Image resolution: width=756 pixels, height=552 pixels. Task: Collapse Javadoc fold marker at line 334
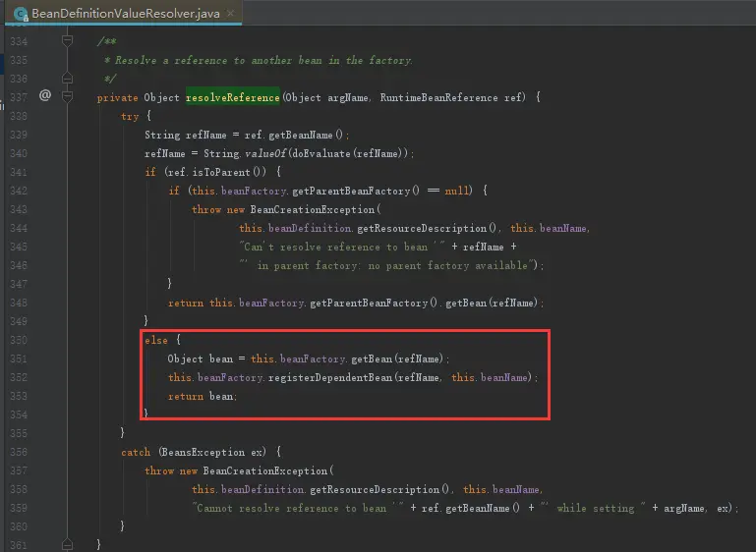click(68, 41)
